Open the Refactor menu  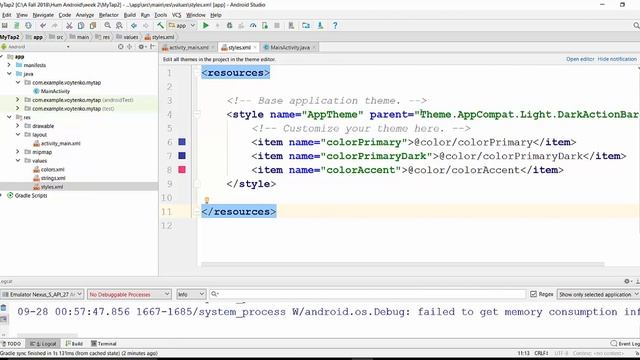coord(109,15)
